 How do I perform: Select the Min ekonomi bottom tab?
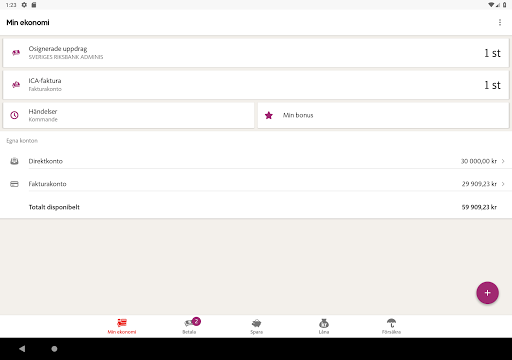(122, 326)
